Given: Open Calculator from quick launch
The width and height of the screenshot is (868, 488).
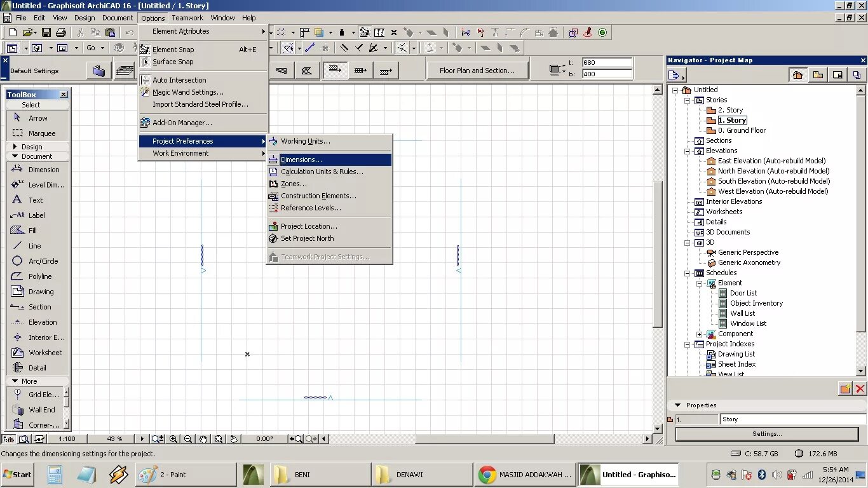Looking at the screenshot, I should [55, 475].
